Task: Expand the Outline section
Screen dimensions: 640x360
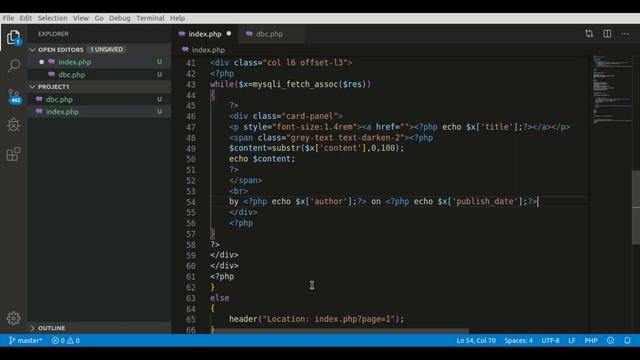Action: [32, 328]
